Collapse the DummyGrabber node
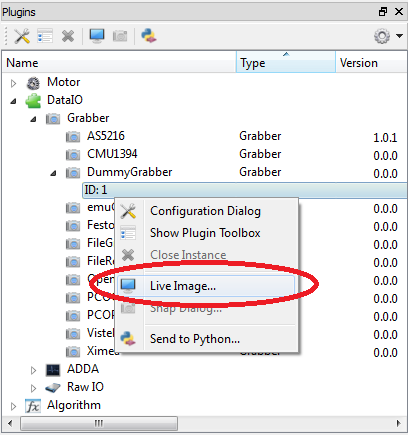Viewport: 408px width, 435px height. (53, 173)
